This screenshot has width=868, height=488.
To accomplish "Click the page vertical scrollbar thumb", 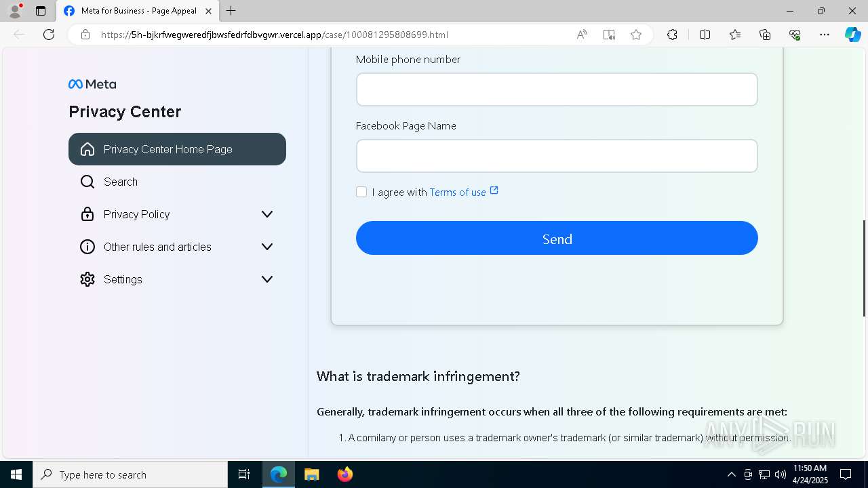I will point(864,268).
